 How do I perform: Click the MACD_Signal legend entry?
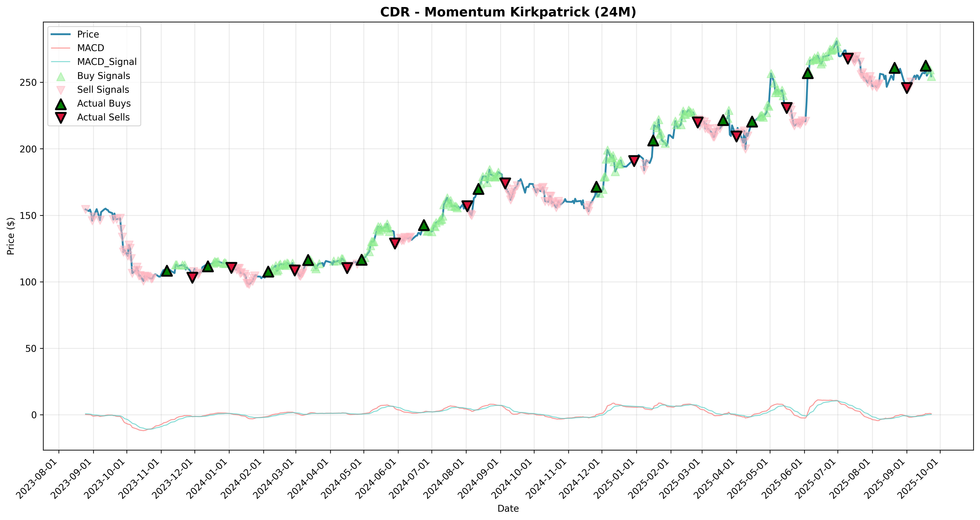[94, 62]
